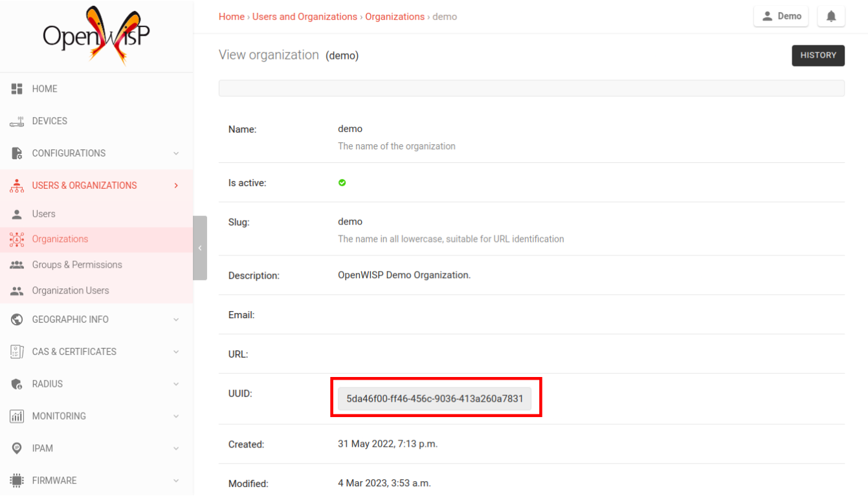Expand the CAs & Certificates chevron

pos(176,352)
